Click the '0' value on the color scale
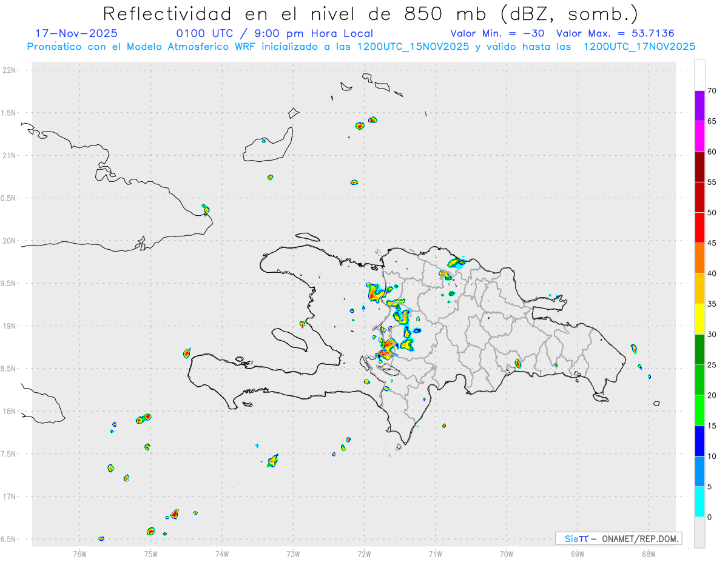The image size is (728, 562). click(x=709, y=517)
